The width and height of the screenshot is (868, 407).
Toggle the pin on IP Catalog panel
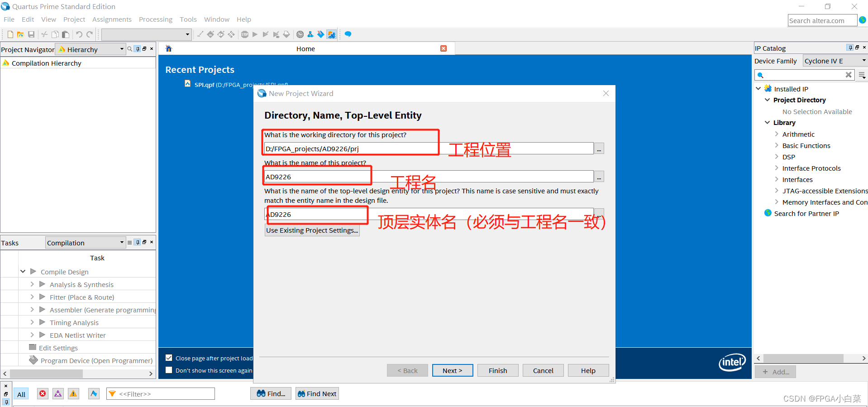pos(850,48)
